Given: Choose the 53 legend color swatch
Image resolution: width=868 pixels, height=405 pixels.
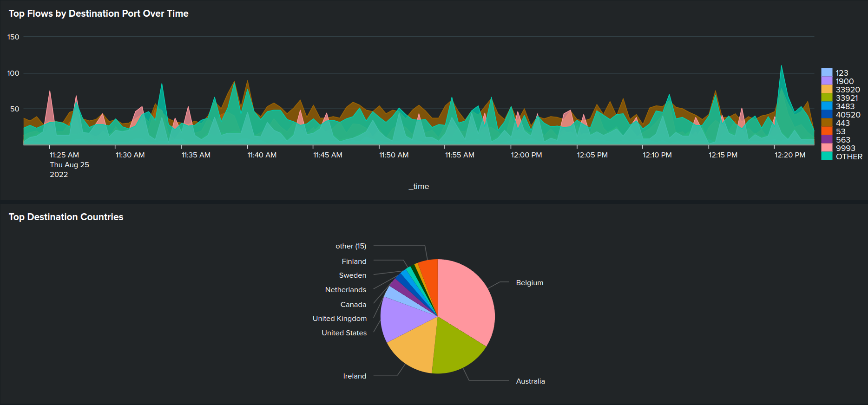Looking at the screenshot, I should point(827,131).
